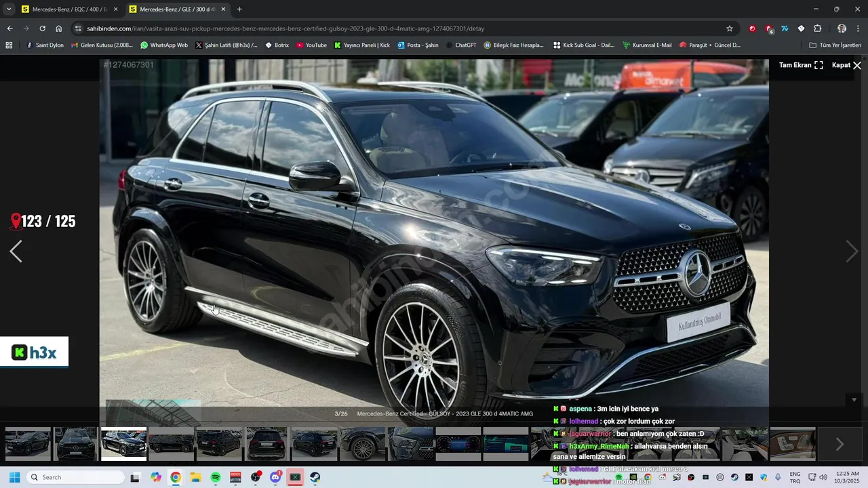This screenshot has height=488, width=868.
Task: Open the apps grid in bookmarks bar
Action: coord(9,45)
